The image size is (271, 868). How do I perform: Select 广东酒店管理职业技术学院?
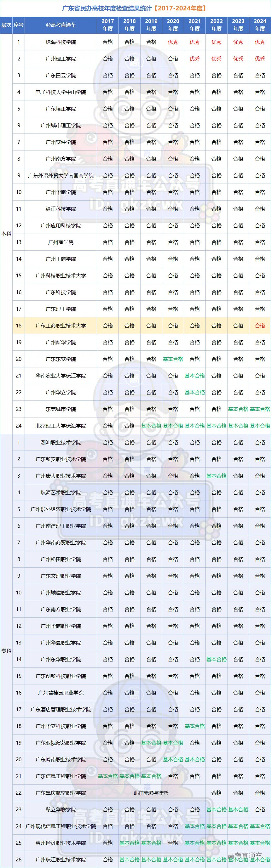(61, 709)
